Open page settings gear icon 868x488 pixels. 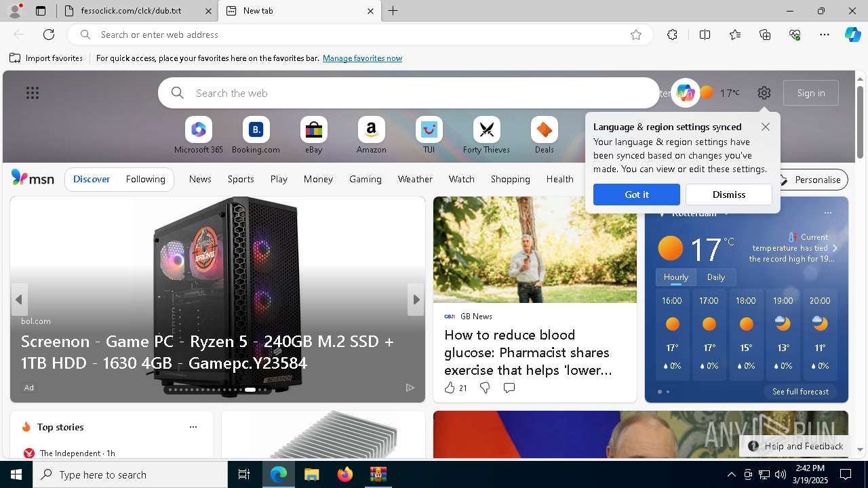pos(764,93)
